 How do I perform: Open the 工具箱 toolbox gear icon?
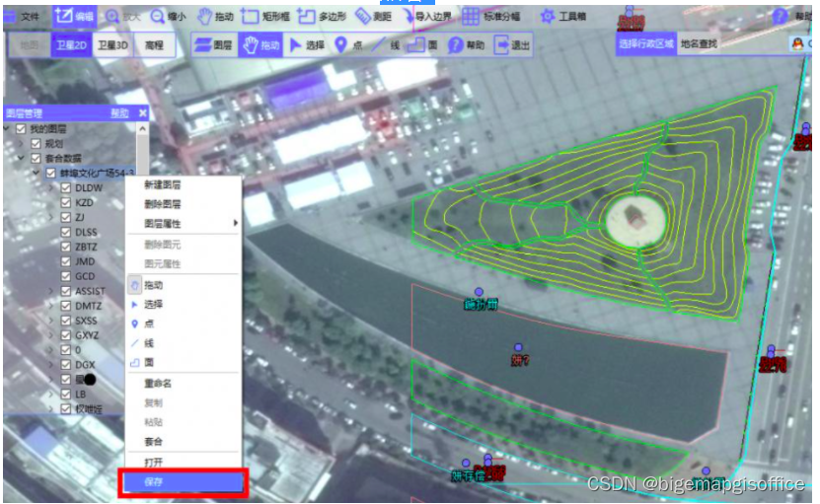(547, 17)
